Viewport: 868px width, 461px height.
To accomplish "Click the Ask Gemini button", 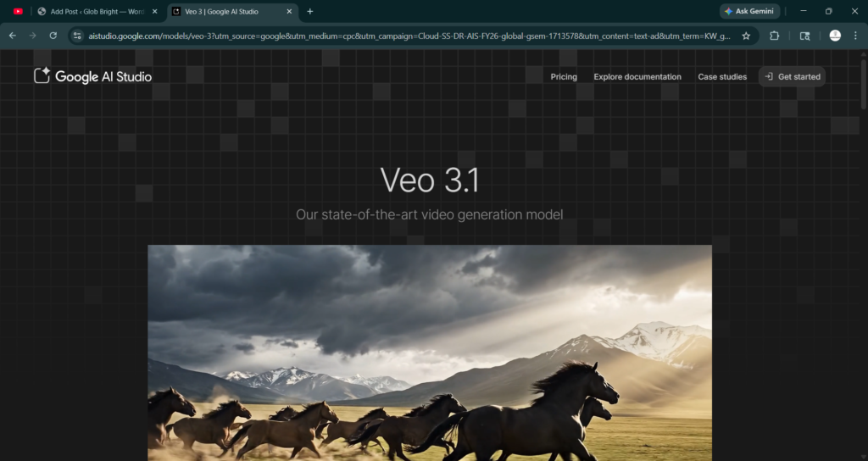I will coord(750,11).
